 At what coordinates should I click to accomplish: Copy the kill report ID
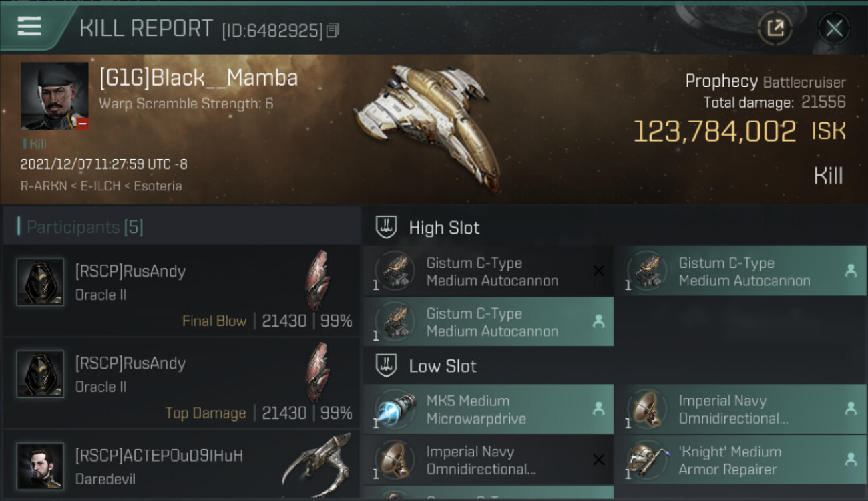click(333, 30)
